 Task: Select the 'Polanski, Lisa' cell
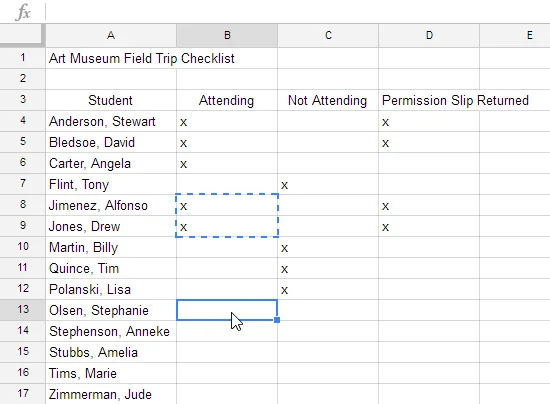[111, 290]
